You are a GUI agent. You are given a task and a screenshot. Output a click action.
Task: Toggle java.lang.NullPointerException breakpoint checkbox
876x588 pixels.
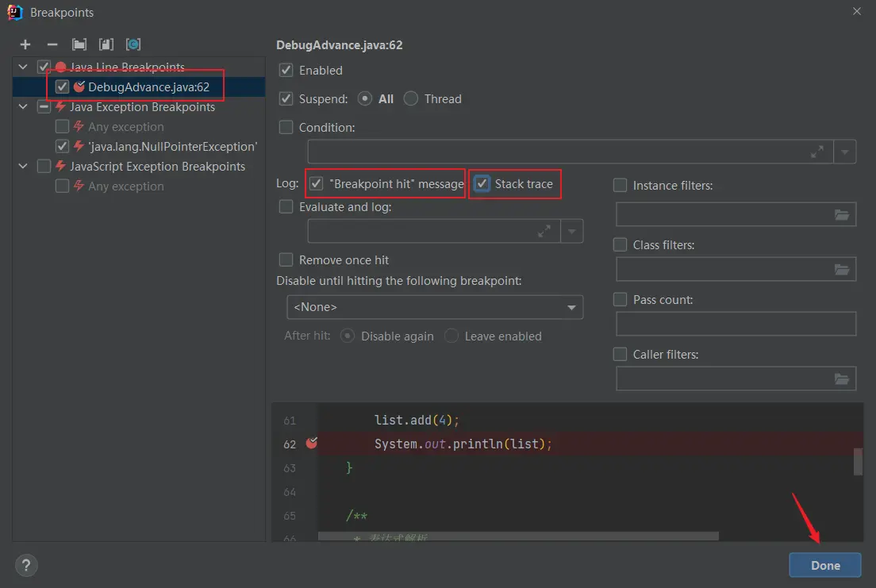click(62, 147)
